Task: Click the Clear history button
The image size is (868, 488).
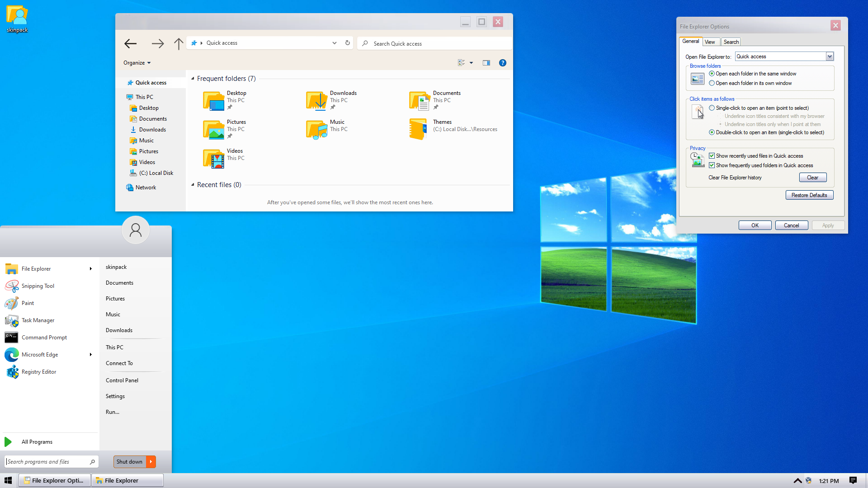Action: click(x=812, y=178)
